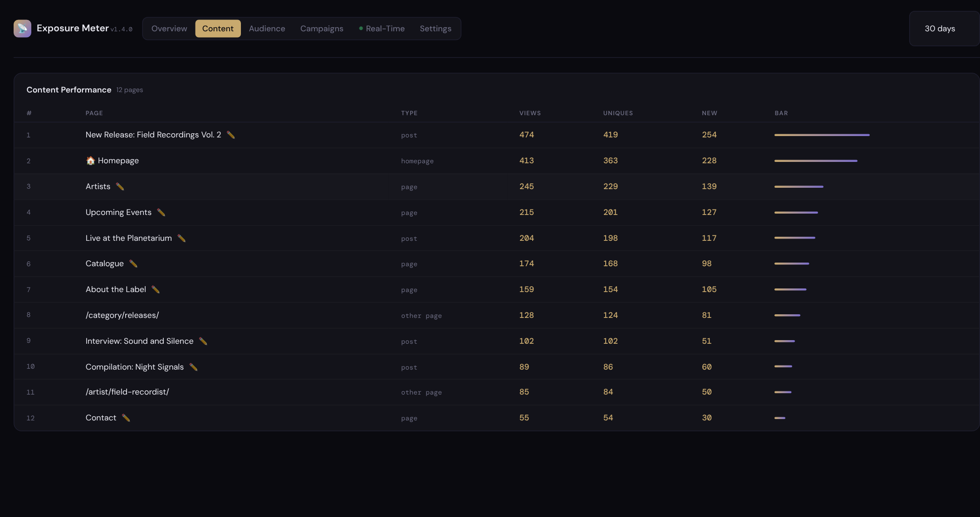
Task: Open the 30 days range dropdown
Action: click(944, 29)
